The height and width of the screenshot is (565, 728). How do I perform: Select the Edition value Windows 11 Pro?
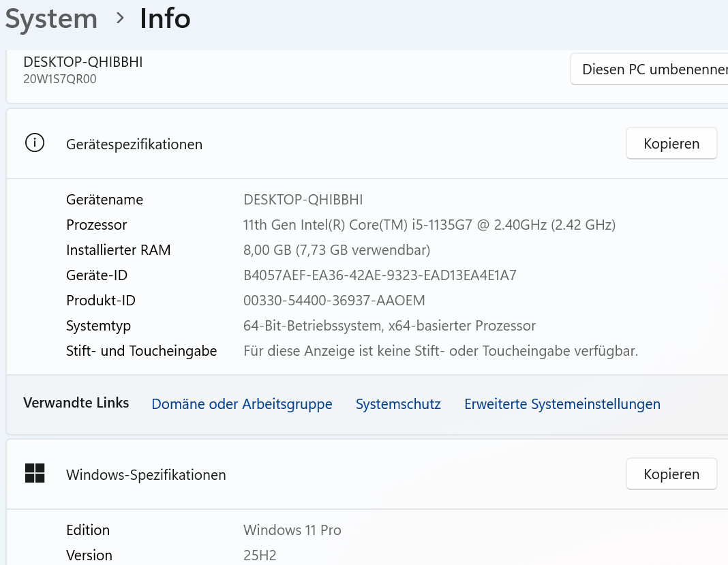pos(292,530)
